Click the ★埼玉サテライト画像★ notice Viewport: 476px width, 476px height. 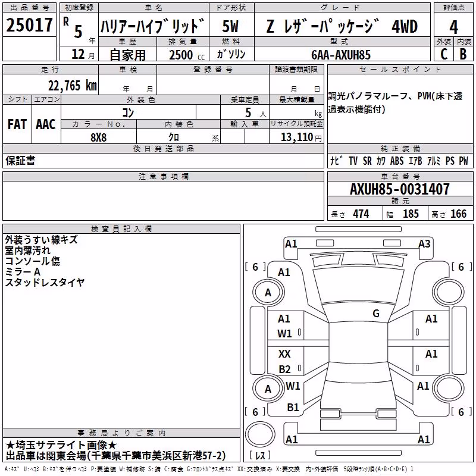61,445
